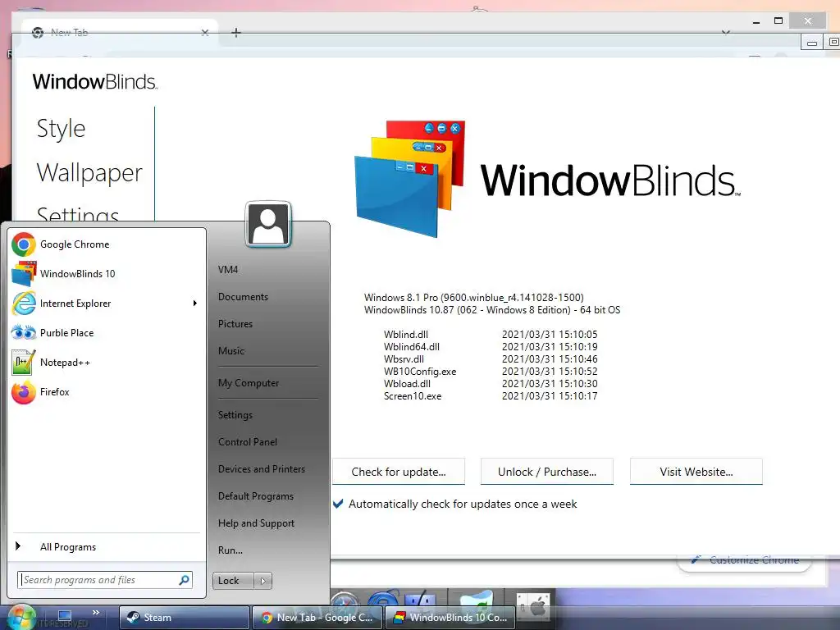Open Pictures from Start menu
The width and height of the screenshot is (840, 630).
pos(235,323)
